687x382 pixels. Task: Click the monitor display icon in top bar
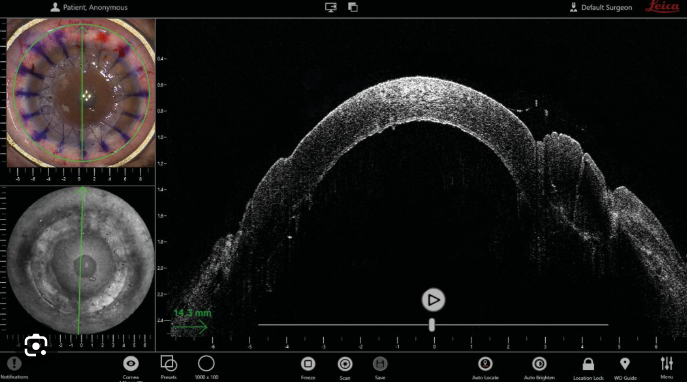click(331, 7)
